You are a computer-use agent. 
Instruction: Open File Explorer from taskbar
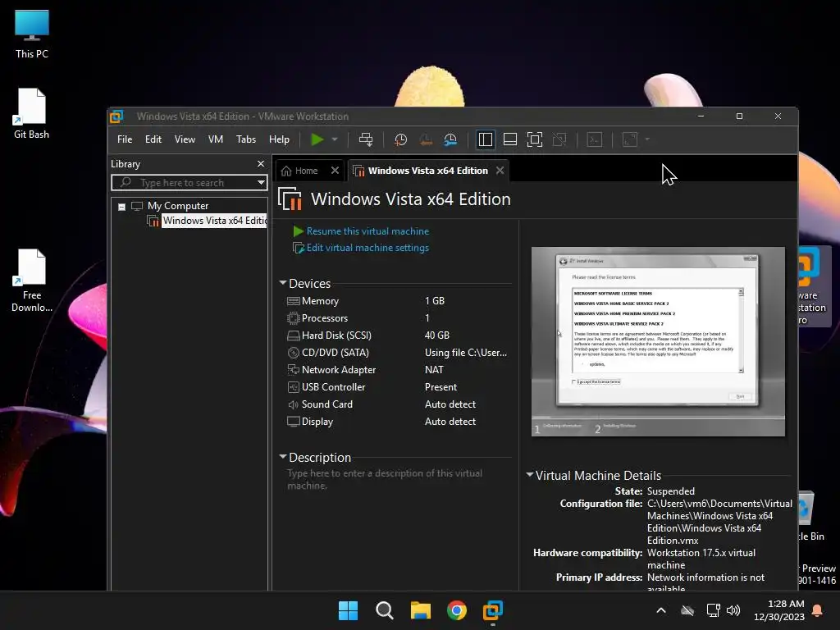point(421,610)
